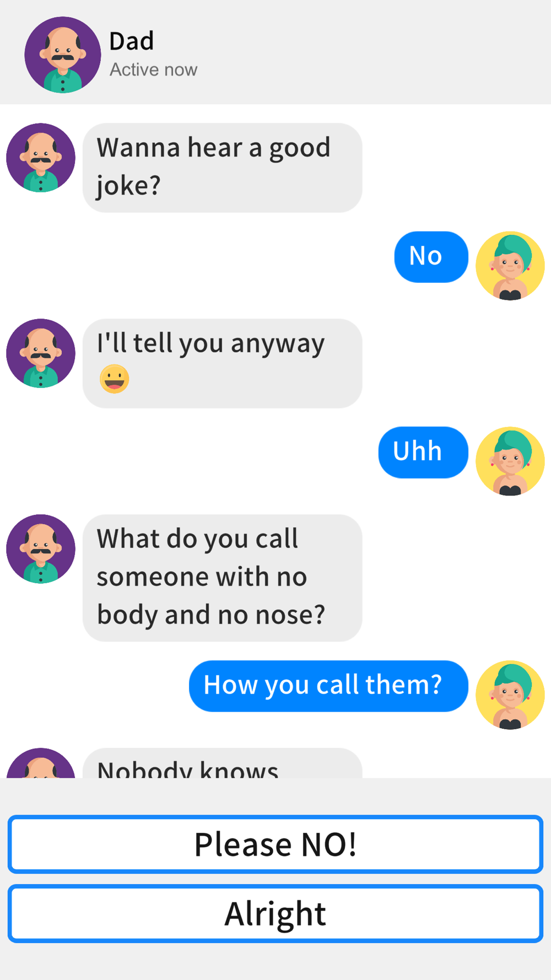This screenshot has width=551, height=980.
Task: Click Dad's avatar beside 'I'll tell you anyway'
Action: click(x=41, y=353)
